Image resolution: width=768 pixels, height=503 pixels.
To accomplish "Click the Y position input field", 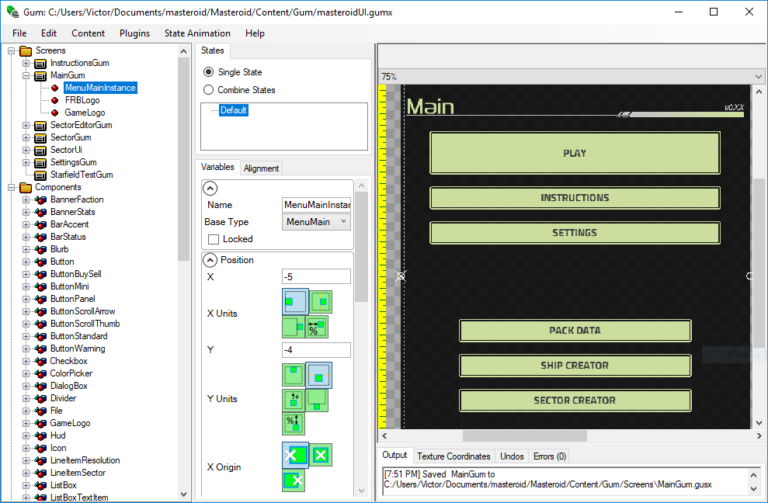I will point(316,350).
